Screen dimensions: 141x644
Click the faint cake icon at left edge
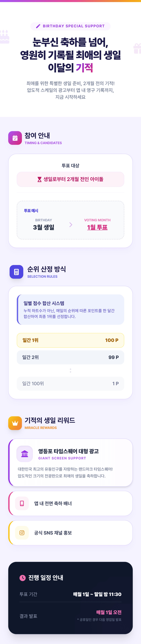point(4,37)
